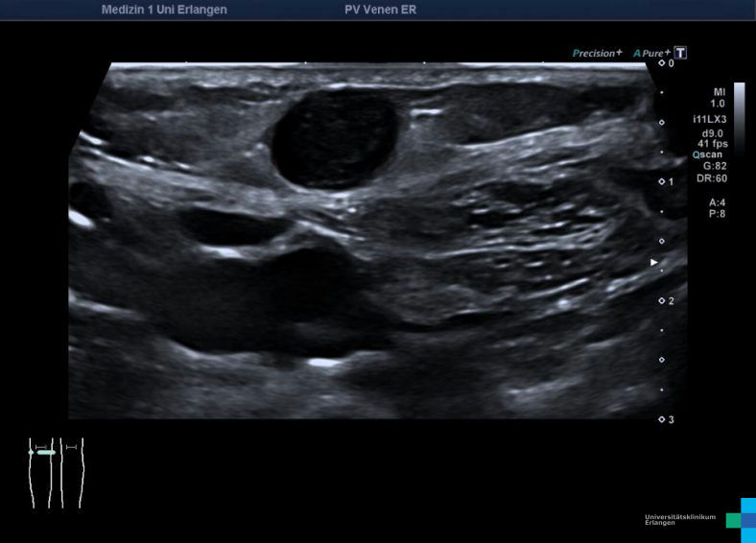Click the DR:60 dynamic range value
The image size is (756, 543).
click(x=714, y=178)
